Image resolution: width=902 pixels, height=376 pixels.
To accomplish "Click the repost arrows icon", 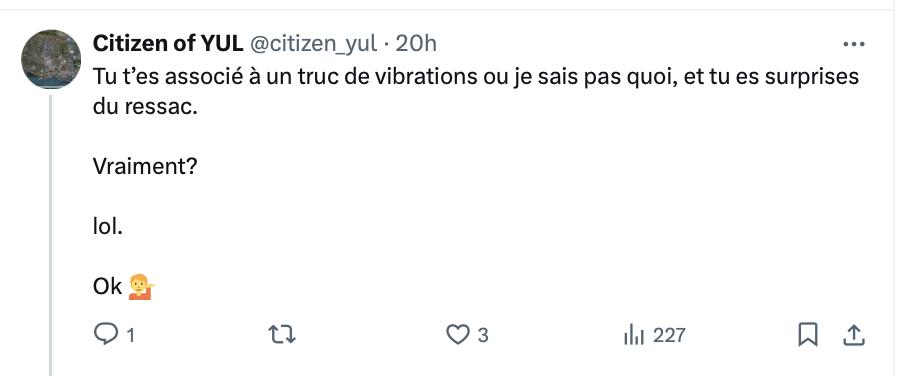I will tap(282, 335).
